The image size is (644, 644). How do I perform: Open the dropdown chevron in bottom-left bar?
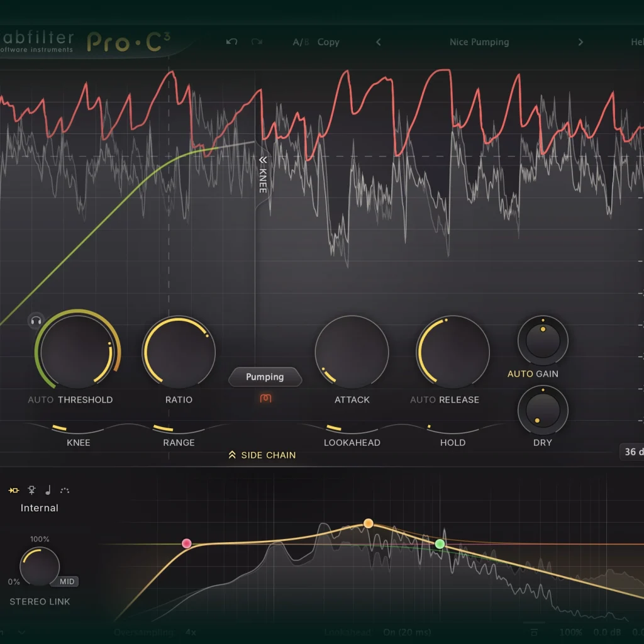(21, 632)
